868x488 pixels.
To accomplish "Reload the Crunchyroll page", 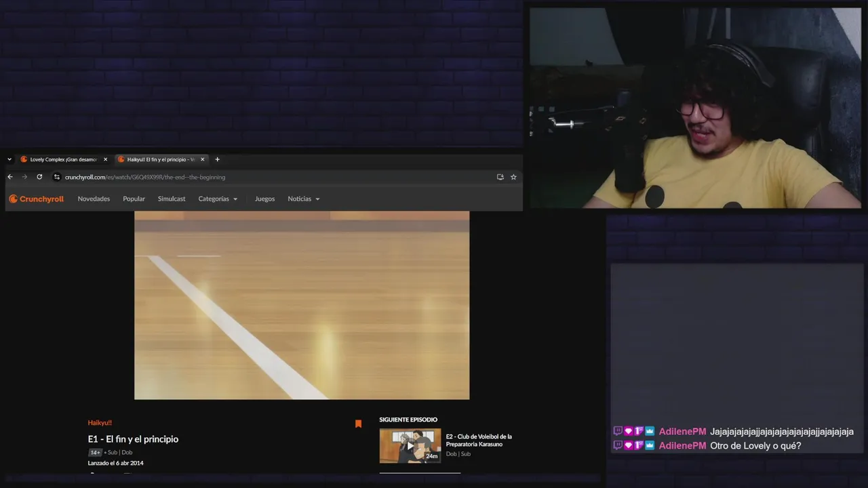I will click(x=39, y=177).
